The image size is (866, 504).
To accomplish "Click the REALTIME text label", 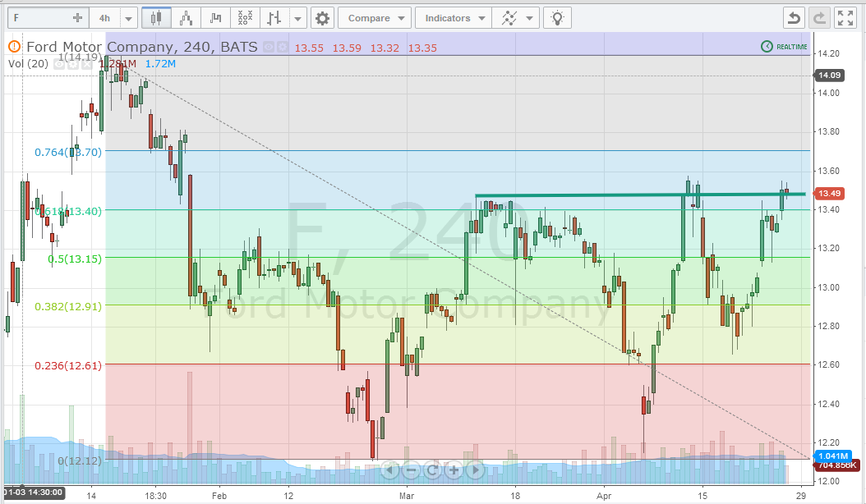I will 792,47.
